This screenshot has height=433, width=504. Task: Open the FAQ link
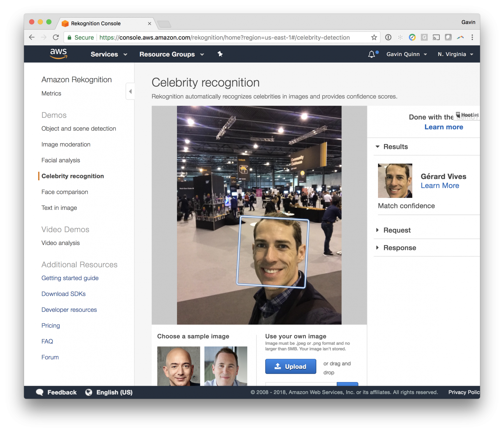[47, 341]
